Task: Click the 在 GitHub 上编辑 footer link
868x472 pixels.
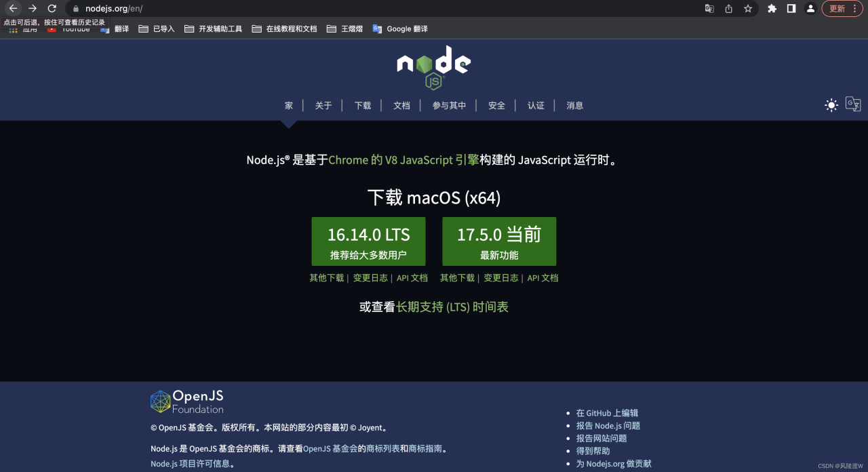Action: [x=607, y=413]
